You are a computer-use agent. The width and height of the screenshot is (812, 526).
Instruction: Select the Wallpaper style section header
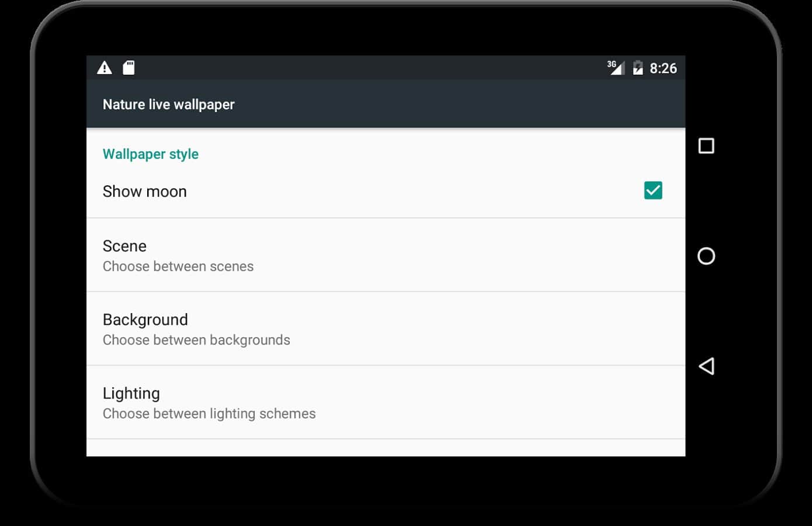pyautogui.click(x=151, y=154)
